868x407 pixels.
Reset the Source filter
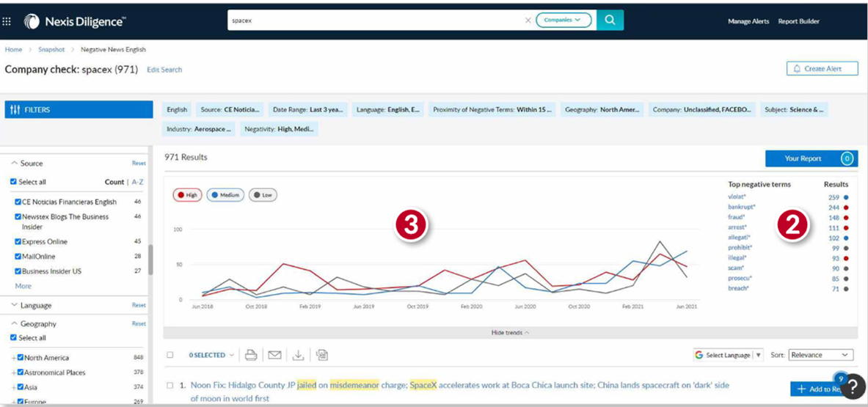[x=139, y=163]
